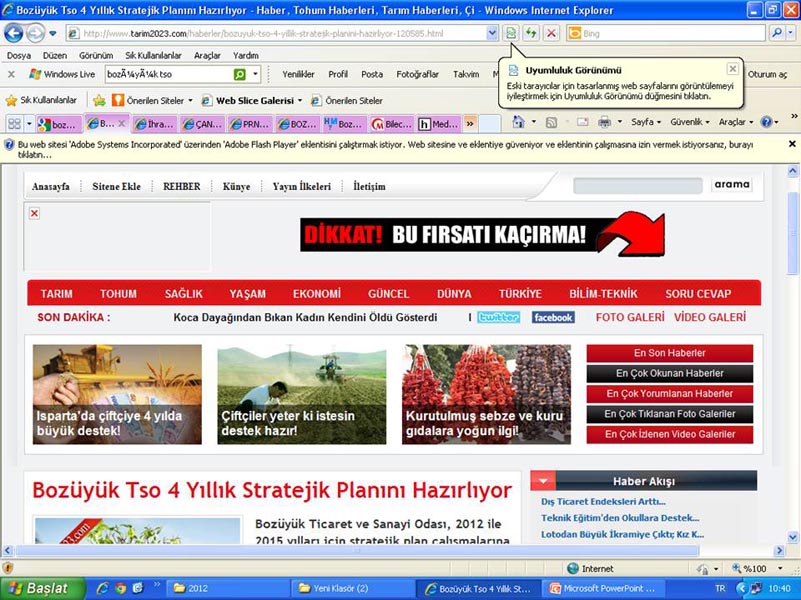Open the EKONOMİ category in red menu
The image size is (801, 600).
(x=317, y=294)
